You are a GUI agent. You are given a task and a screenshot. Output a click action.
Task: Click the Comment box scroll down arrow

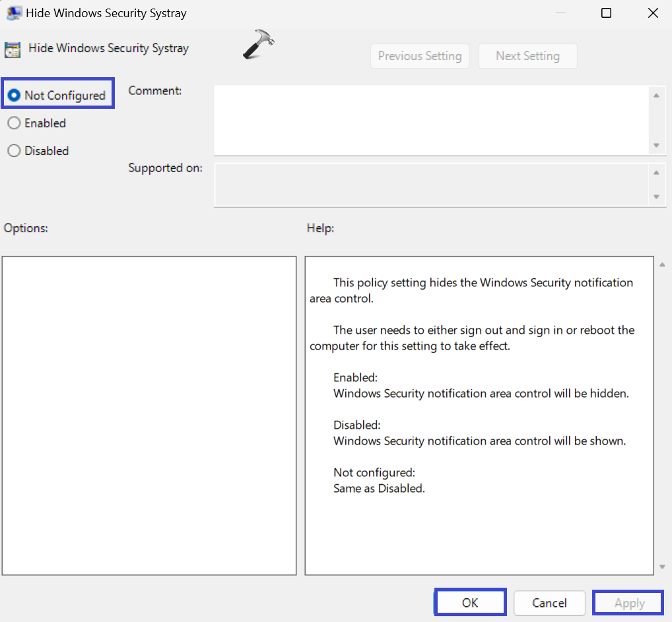coord(655,145)
